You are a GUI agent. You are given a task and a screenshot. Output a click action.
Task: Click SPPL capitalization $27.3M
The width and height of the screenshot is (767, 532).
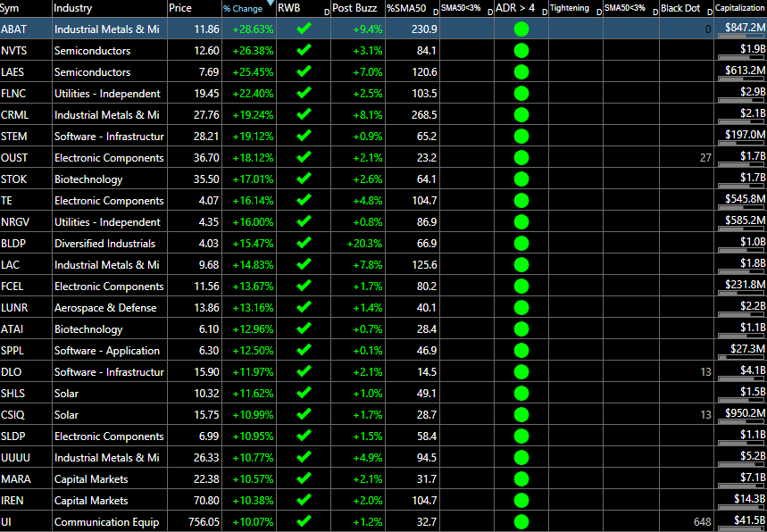747,349
